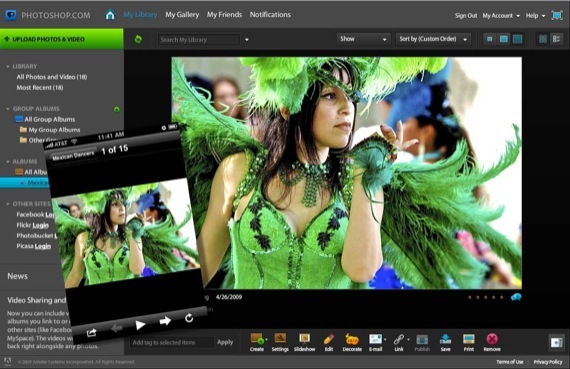The width and height of the screenshot is (570, 369).
Task: Click the rotate icon on phone overlay
Action: click(x=189, y=318)
